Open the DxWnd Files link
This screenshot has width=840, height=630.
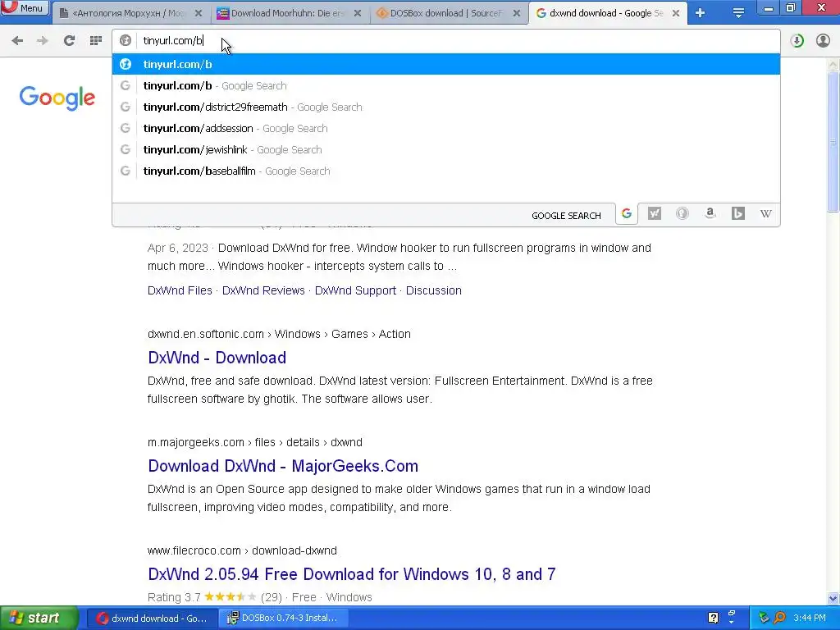(180, 290)
